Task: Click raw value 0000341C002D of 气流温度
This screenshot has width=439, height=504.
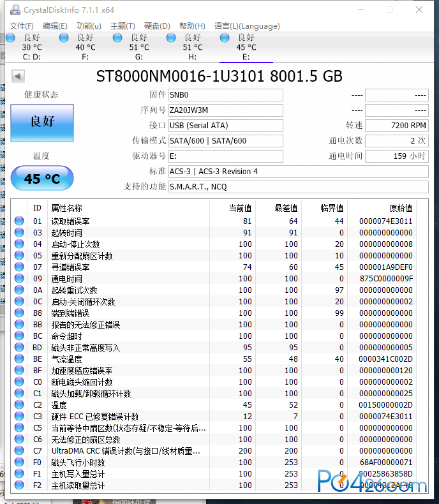Action: (385, 359)
